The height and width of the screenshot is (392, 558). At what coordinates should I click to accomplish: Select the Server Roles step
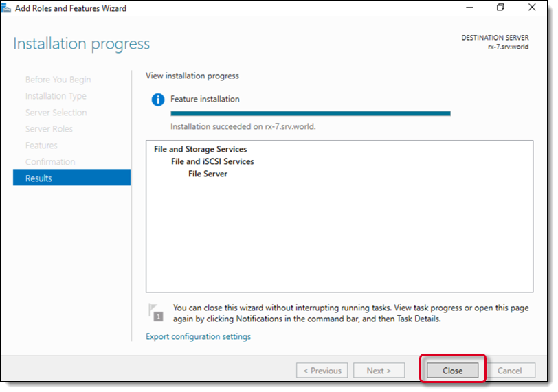(49, 129)
